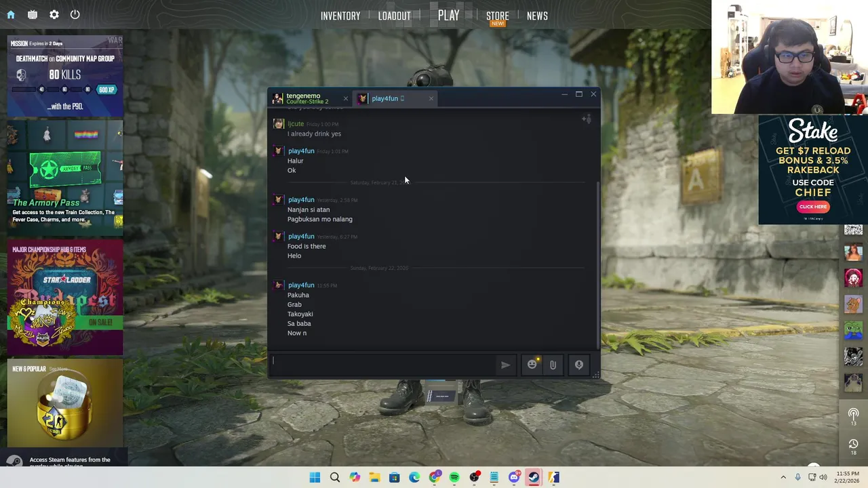The image size is (868, 488).
Task: Open Microsoft Store from taskbar
Action: (394, 477)
